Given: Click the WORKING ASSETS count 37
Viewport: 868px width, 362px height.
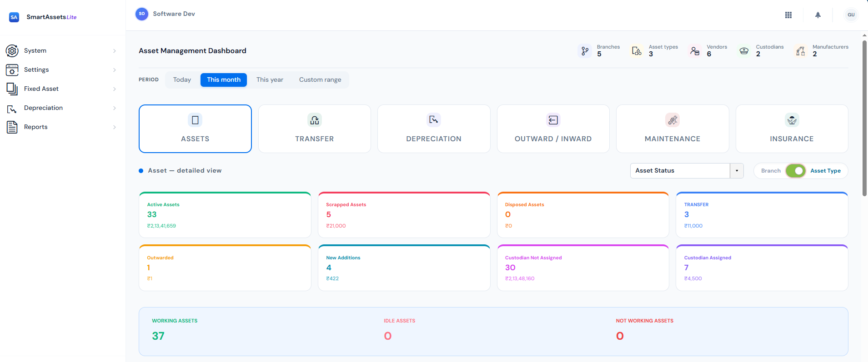Looking at the screenshot, I should (x=158, y=336).
